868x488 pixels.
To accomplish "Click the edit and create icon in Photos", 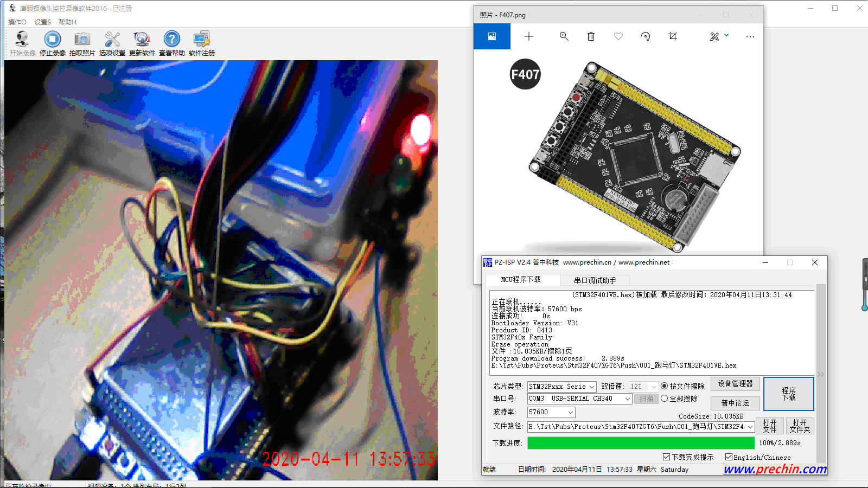I will pyautogui.click(x=714, y=36).
